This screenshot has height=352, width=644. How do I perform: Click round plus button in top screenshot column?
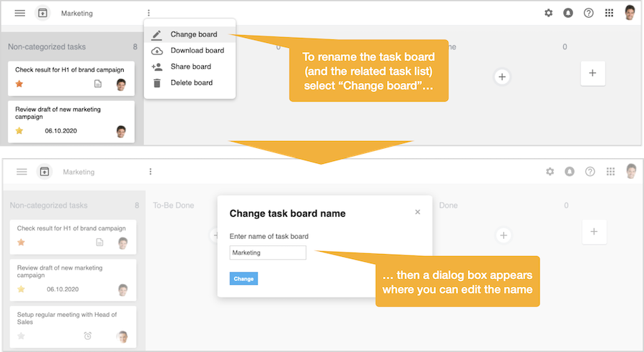[x=502, y=77]
